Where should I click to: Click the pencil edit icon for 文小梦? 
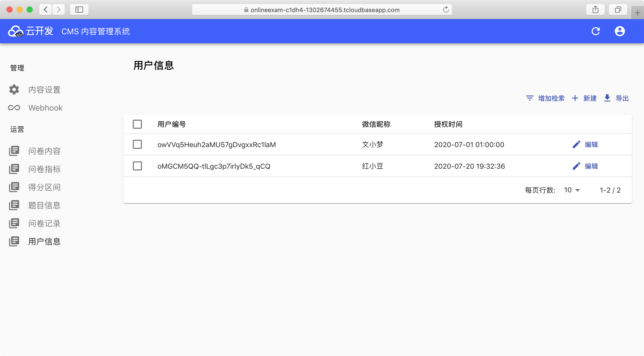tap(576, 145)
